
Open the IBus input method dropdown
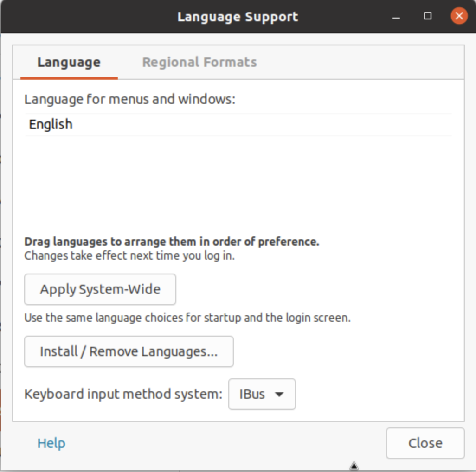pyautogui.click(x=262, y=394)
